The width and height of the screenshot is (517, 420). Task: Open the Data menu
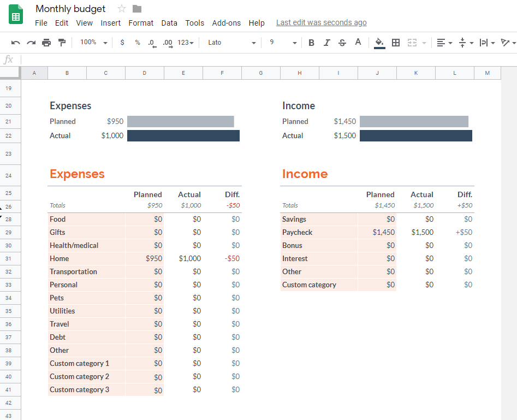(x=169, y=23)
